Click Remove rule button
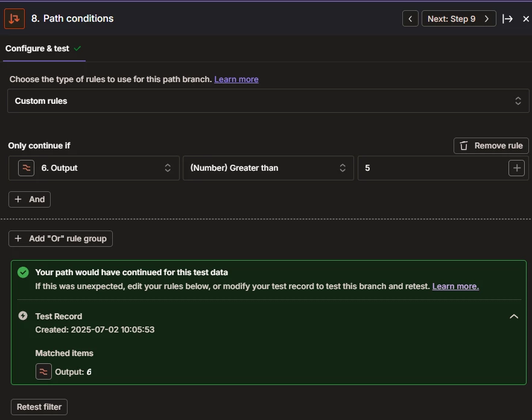 click(491, 145)
